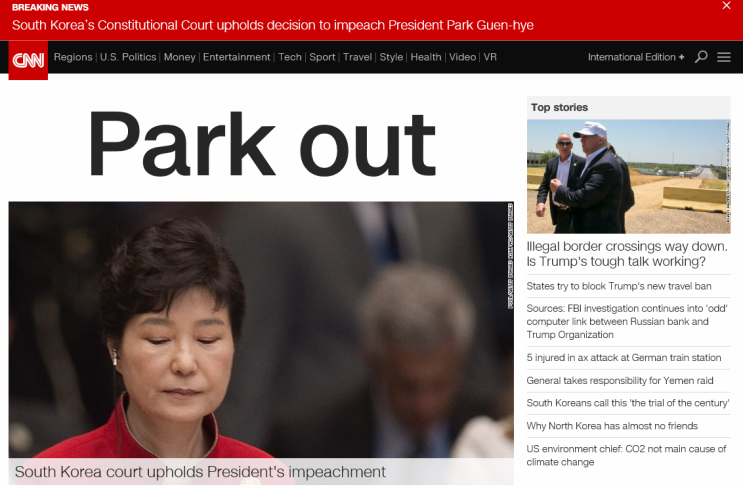Click the CNN logo icon
This screenshot has width=743, height=489.
point(28,60)
